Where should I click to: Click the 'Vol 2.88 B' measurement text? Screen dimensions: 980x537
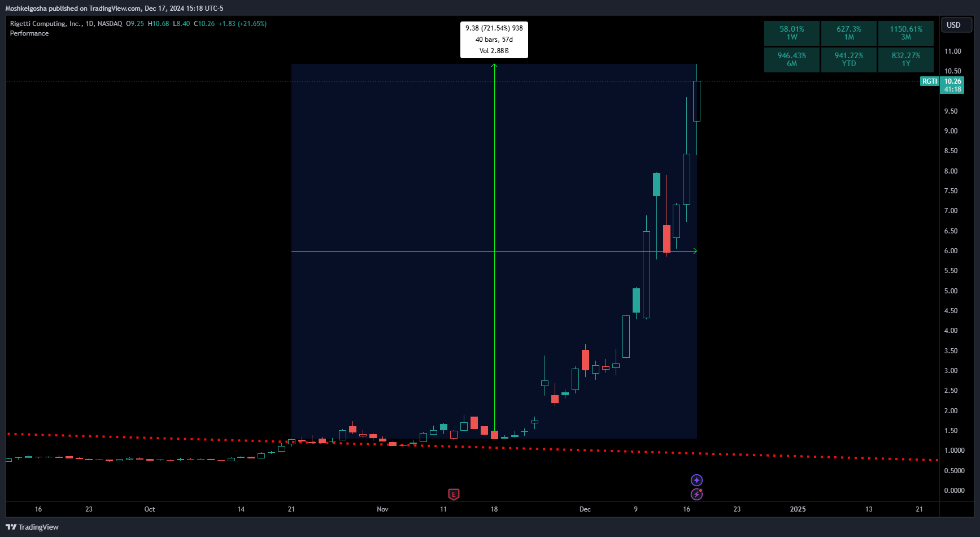click(x=494, y=51)
